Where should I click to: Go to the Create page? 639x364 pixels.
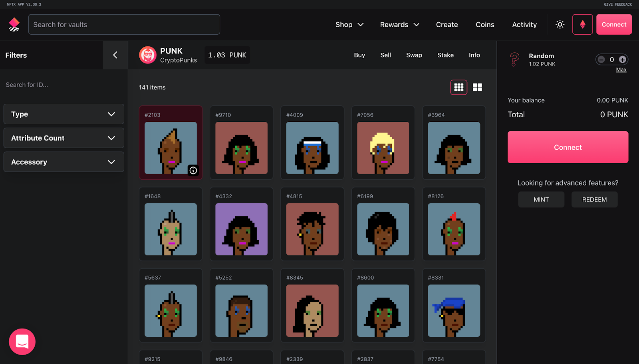click(447, 25)
